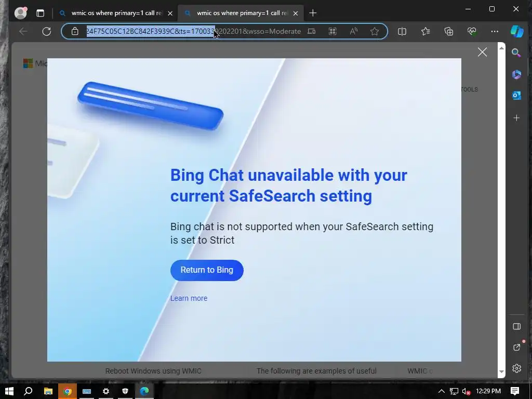Screen dimensions: 532x399
Task: Open the Copilot sidebar icon
Action: pyautogui.click(x=517, y=32)
